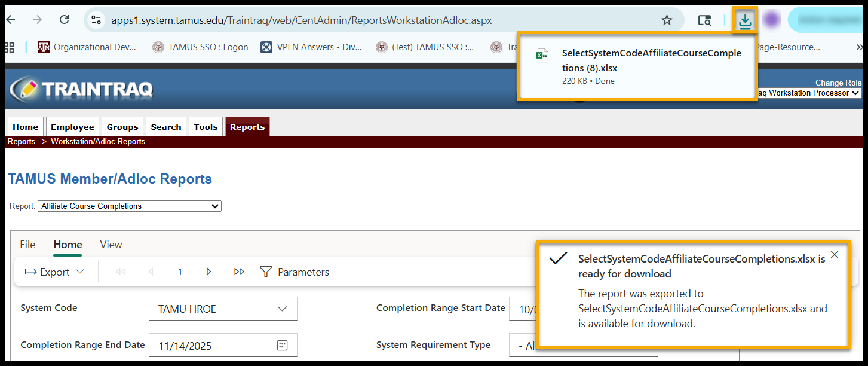The image size is (868, 366).
Task: Expand the Export dropdown
Action: coord(55,272)
